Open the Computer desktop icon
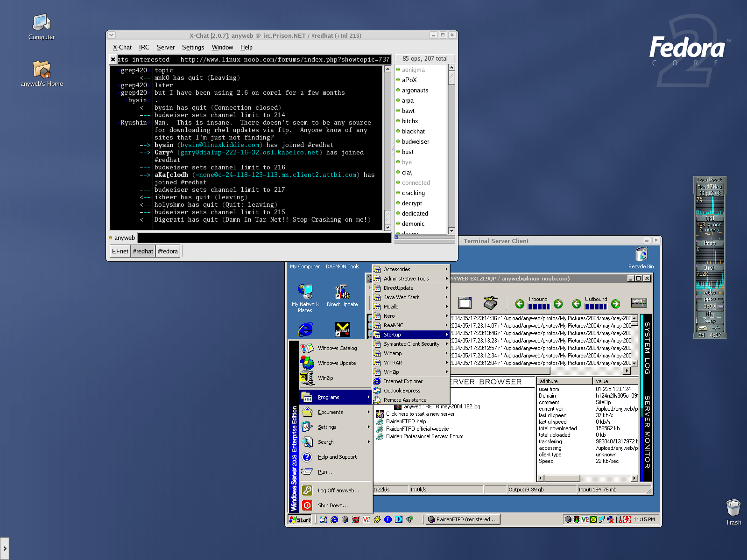Image resolution: width=747 pixels, height=560 pixels. click(x=42, y=27)
